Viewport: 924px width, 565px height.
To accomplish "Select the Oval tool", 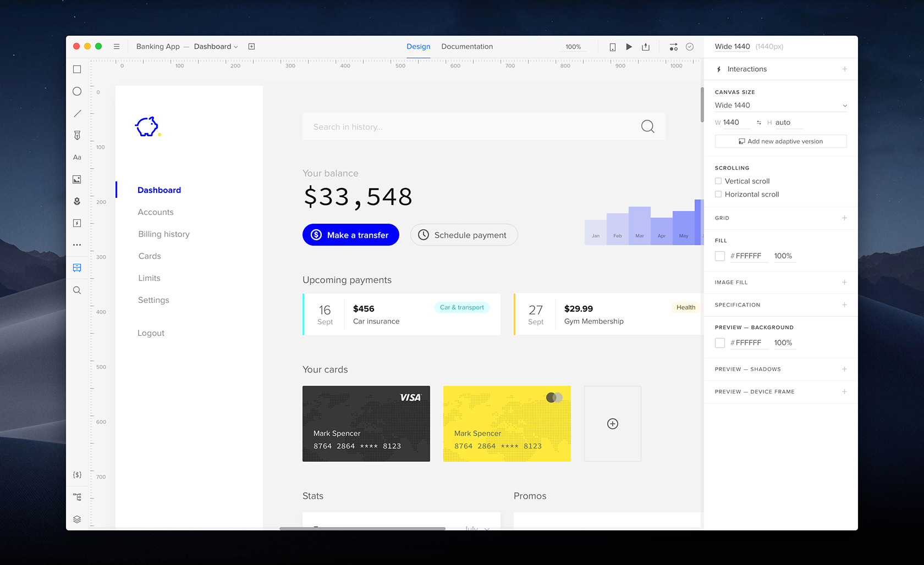I will point(77,91).
